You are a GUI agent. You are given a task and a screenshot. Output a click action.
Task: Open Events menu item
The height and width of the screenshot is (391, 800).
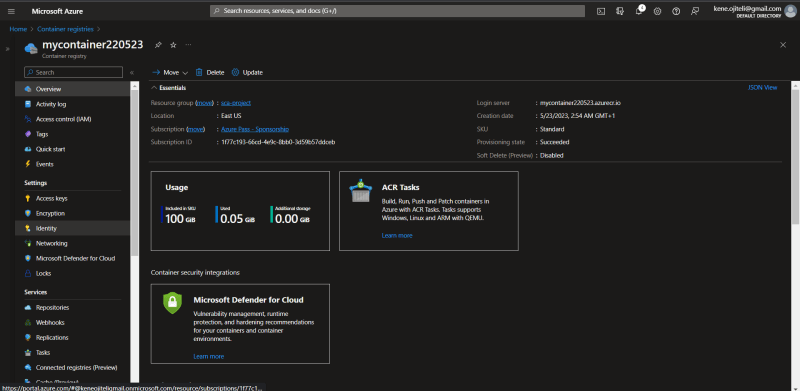(x=72, y=164)
